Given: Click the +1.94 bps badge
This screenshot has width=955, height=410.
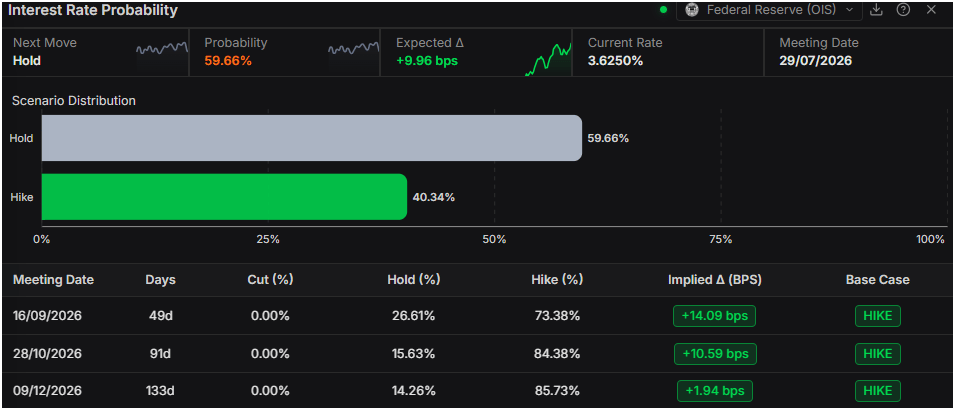Looking at the screenshot, I should click(714, 391).
